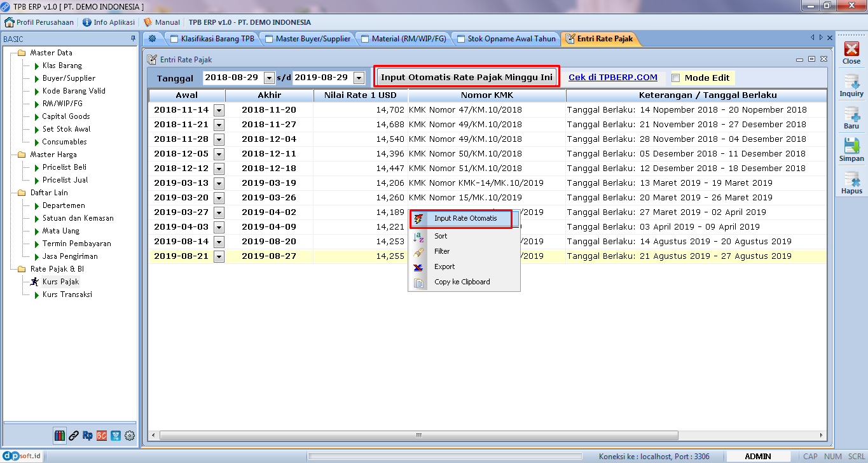Delete record using the Hapus icon
Image resolution: width=868 pixels, height=463 pixels.
(851, 179)
